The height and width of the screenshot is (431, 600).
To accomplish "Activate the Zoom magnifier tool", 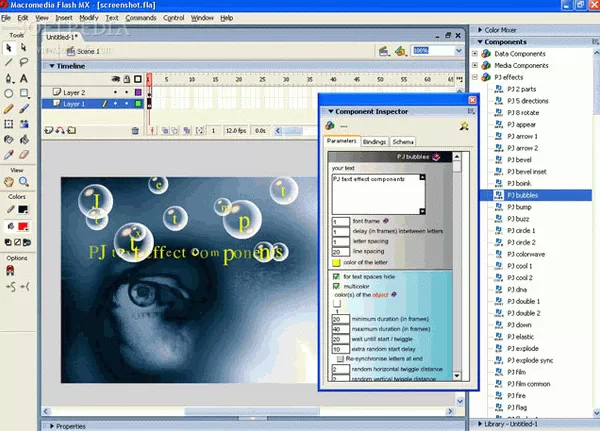I will [25, 182].
